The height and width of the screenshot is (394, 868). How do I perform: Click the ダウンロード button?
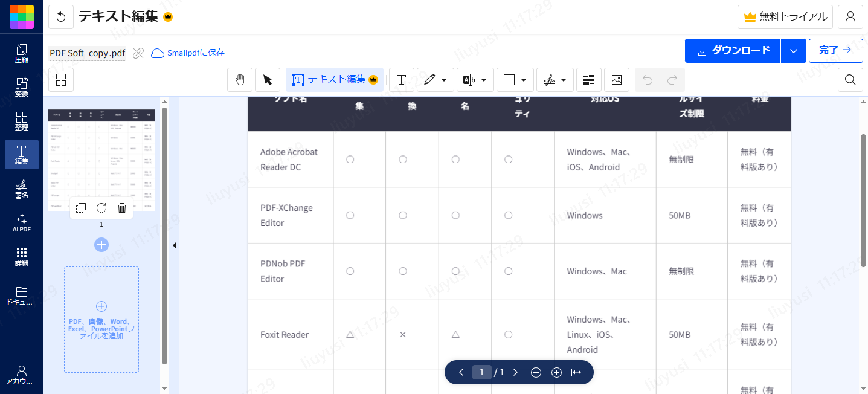tap(733, 51)
